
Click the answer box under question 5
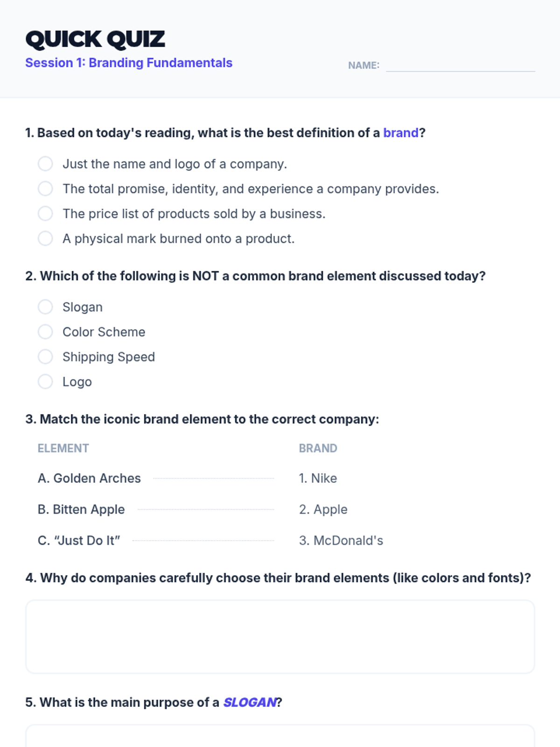(x=280, y=737)
